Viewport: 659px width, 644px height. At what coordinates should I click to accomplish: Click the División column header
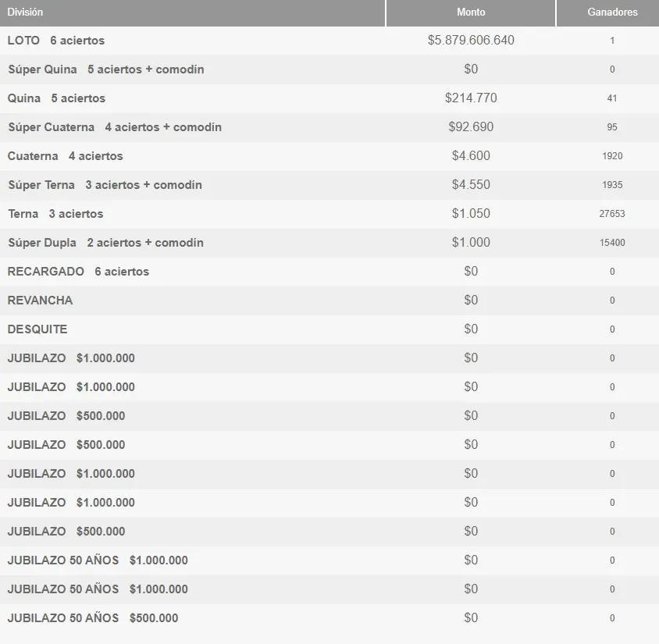click(25, 12)
